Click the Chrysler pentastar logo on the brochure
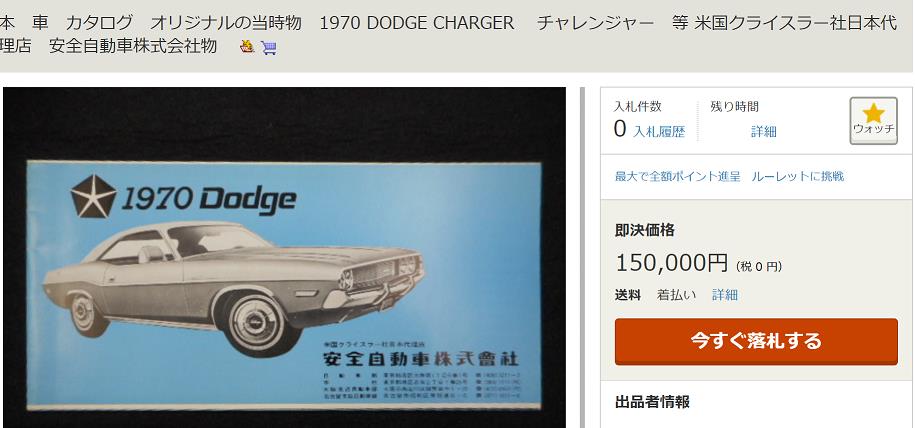The height and width of the screenshot is (428, 915). tap(93, 196)
